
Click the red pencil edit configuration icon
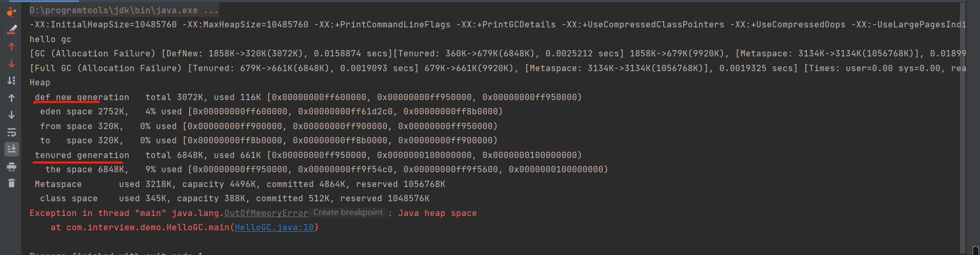[x=11, y=30]
